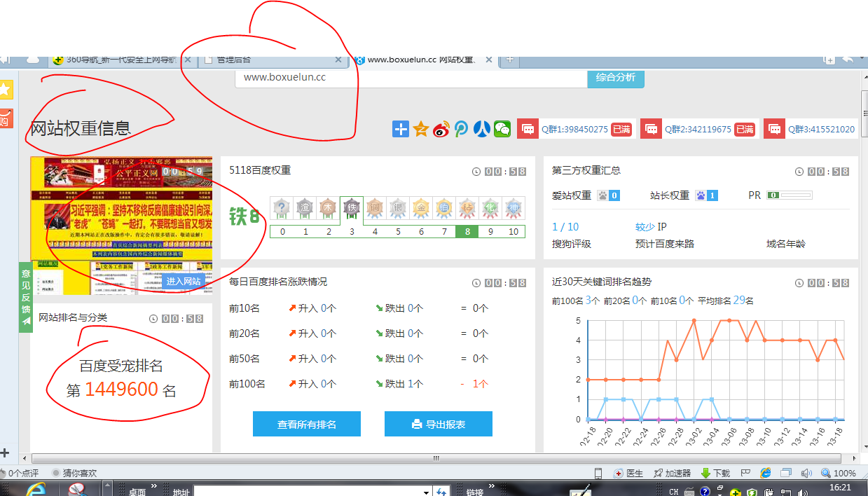
Task: Click the 医生 browser doctor icon
Action: (628, 473)
